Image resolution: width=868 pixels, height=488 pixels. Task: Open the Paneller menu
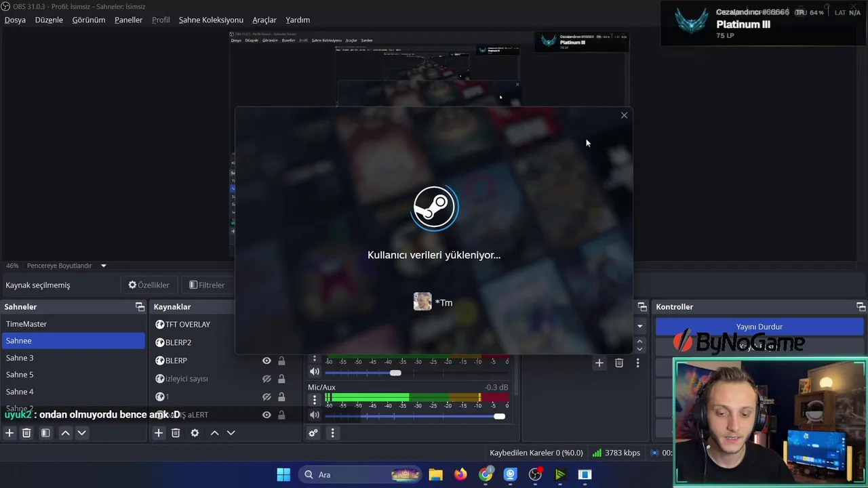128,20
